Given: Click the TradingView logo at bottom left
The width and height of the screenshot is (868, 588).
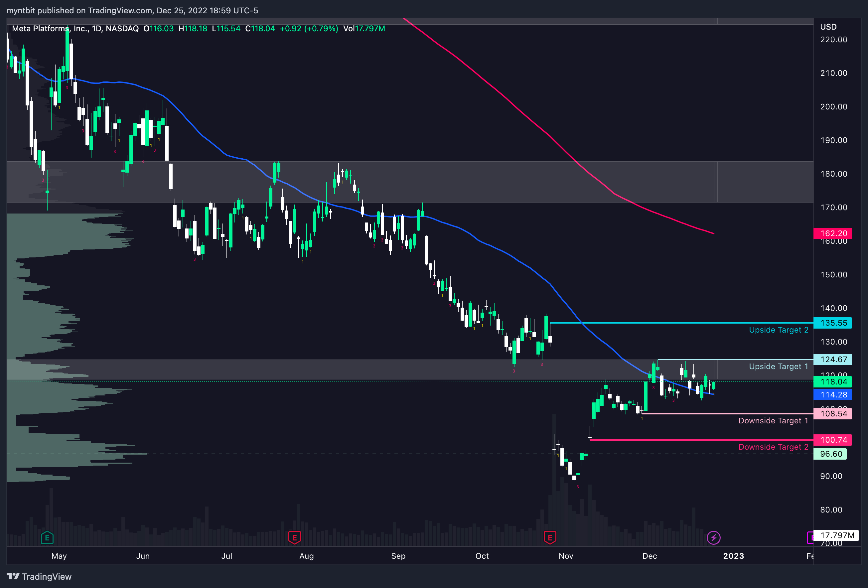Looking at the screenshot, I should 39,576.
